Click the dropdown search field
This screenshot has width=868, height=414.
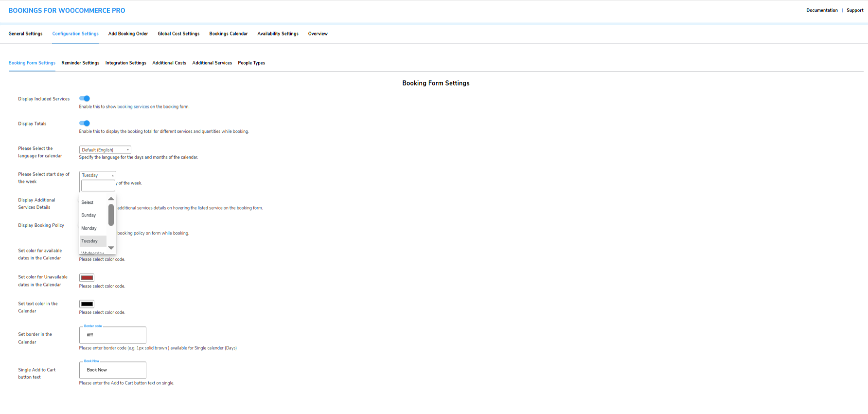[98, 185]
